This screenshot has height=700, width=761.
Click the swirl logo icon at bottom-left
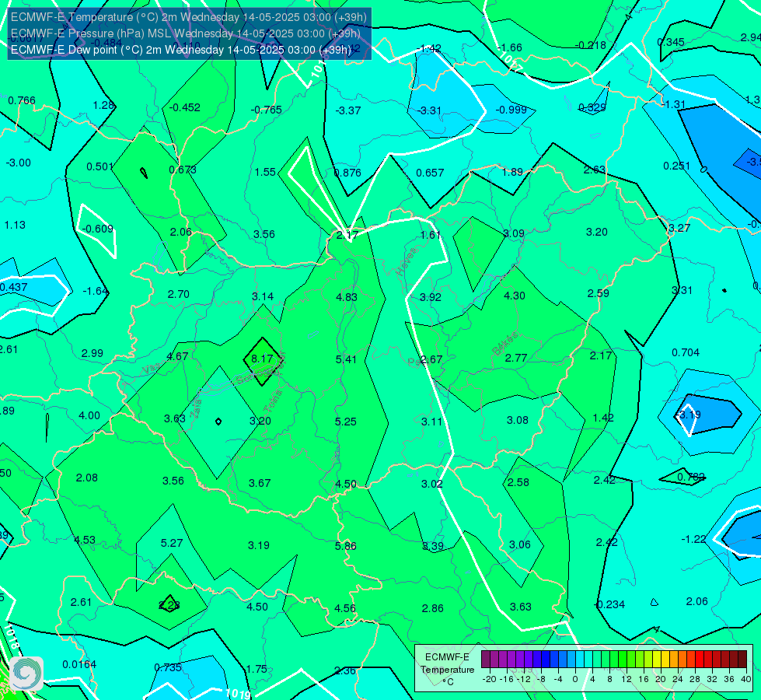(26, 673)
